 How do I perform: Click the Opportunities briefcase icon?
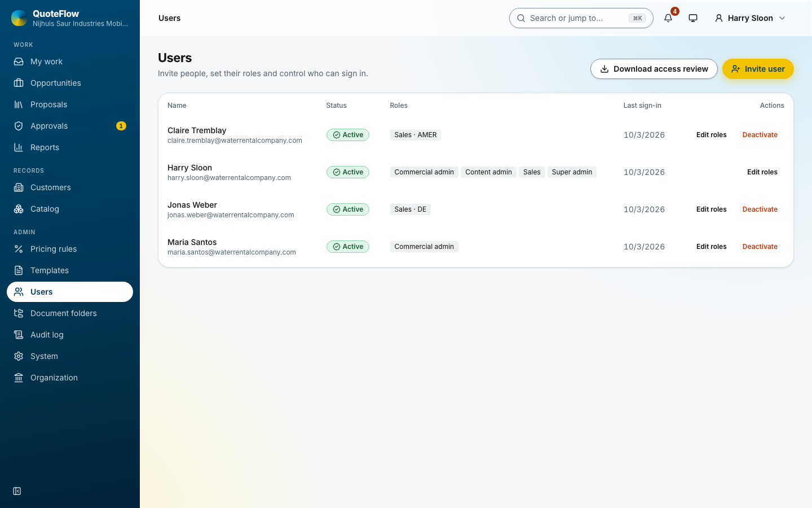(x=19, y=83)
